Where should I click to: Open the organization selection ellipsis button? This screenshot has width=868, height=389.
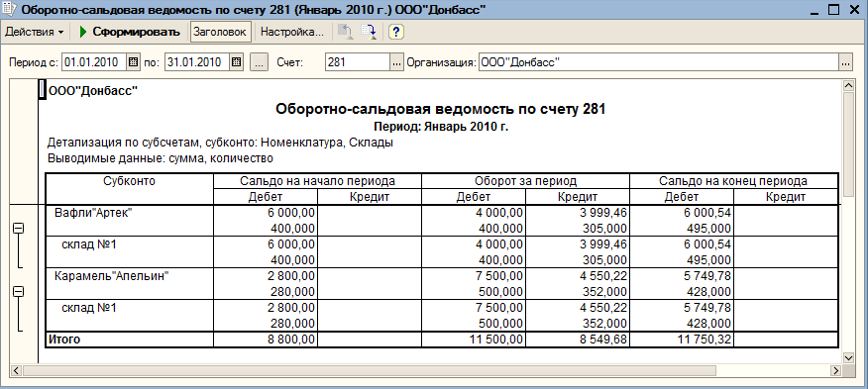[x=845, y=62]
